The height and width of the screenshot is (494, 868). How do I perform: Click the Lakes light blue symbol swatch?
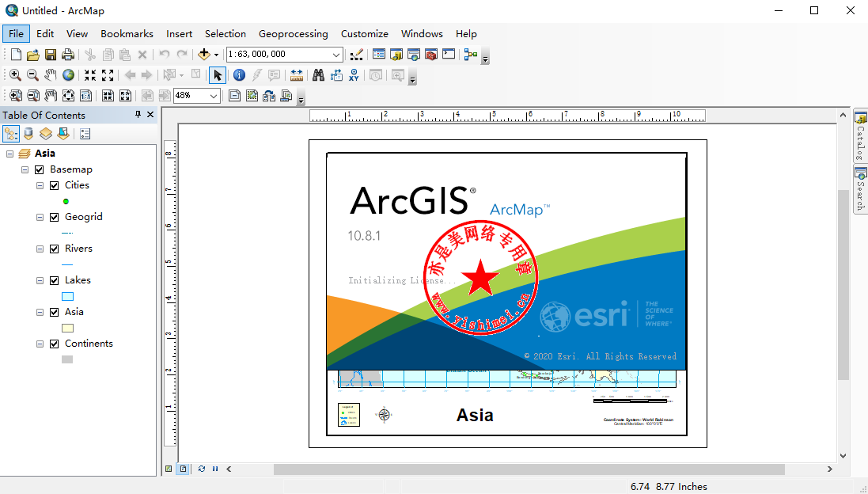pos(67,296)
